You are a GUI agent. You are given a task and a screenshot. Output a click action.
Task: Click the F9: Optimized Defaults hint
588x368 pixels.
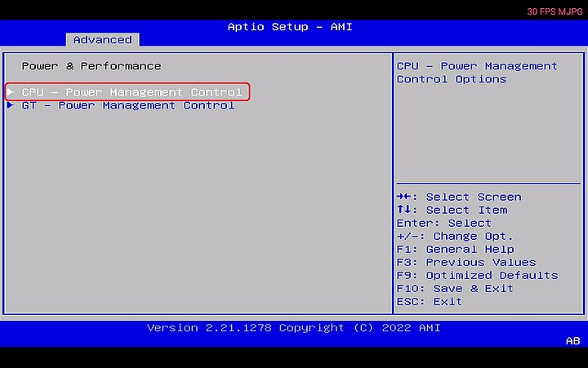coord(478,276)
